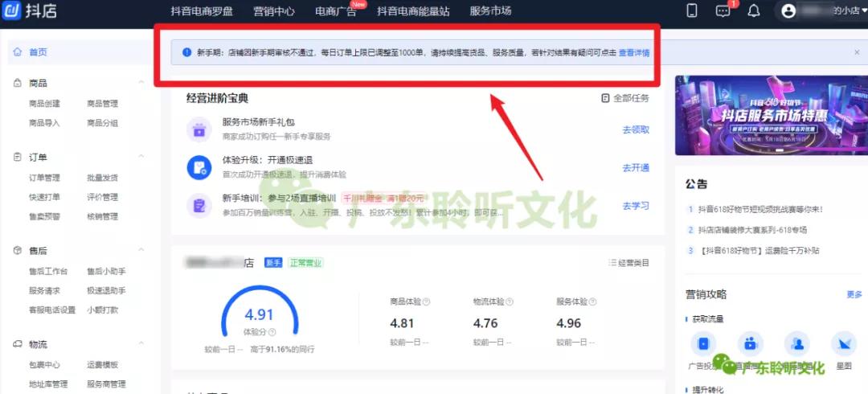Screen dimensions: 868x394
Task: Collapse the 订单 sidebar section
Action: point(141,157)
